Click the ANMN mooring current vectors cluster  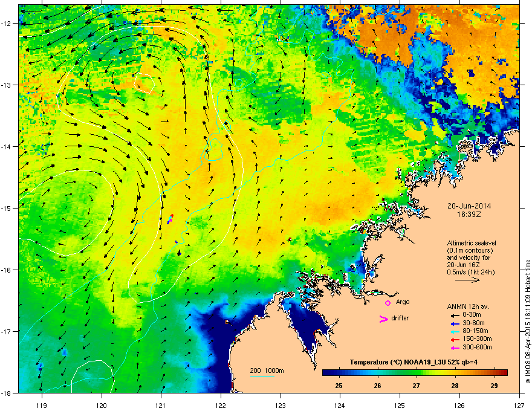(170, 219)
